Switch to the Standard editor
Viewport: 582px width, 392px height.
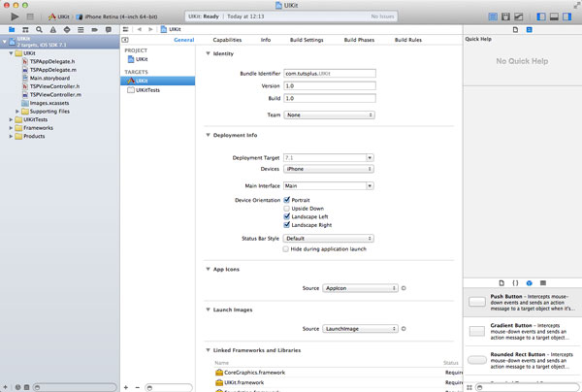click(493, 16)
